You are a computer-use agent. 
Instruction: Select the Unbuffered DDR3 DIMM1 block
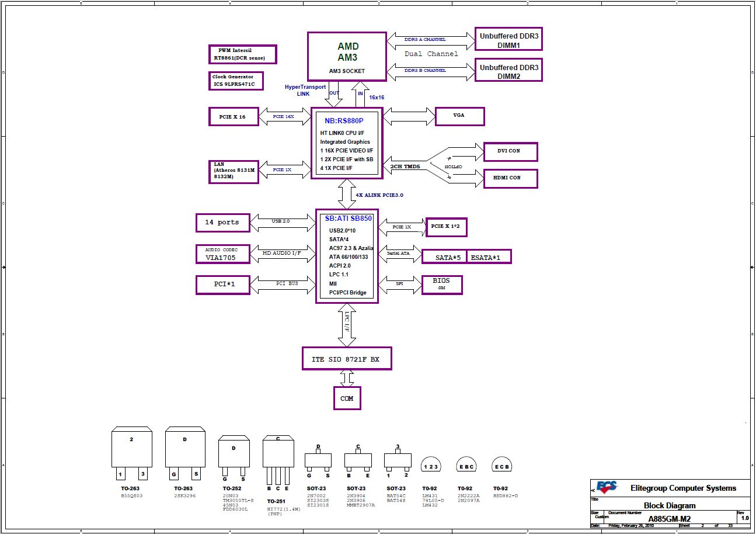(508, 40)
